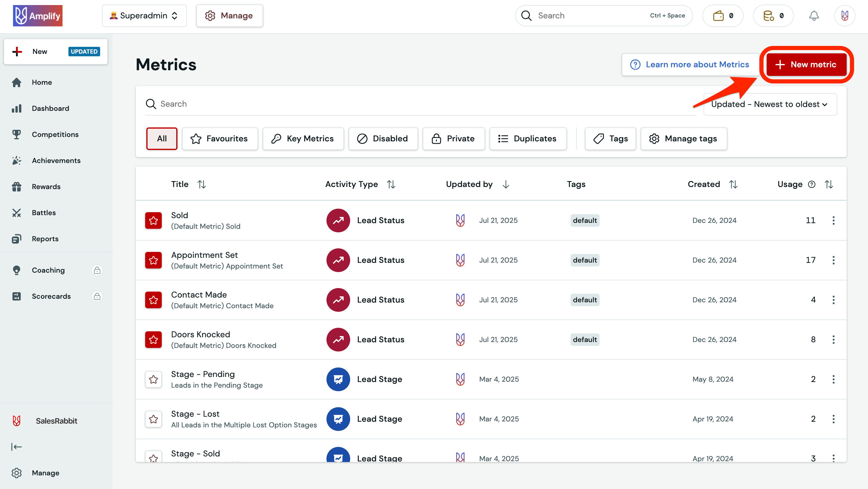
Task: Open the Achievements section
Action: 56,160
